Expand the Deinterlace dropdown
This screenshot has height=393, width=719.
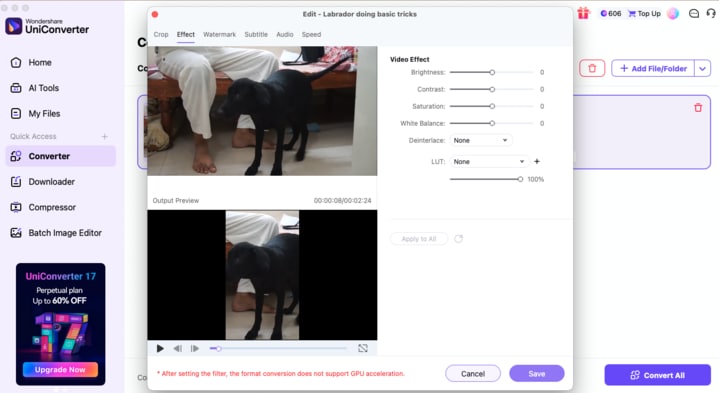point(481,140)
